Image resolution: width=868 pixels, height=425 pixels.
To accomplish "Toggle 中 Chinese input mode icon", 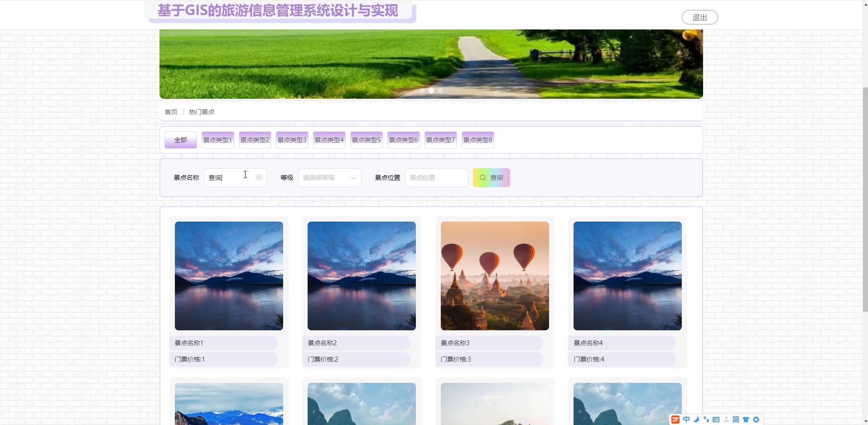I will coord(686,420).
